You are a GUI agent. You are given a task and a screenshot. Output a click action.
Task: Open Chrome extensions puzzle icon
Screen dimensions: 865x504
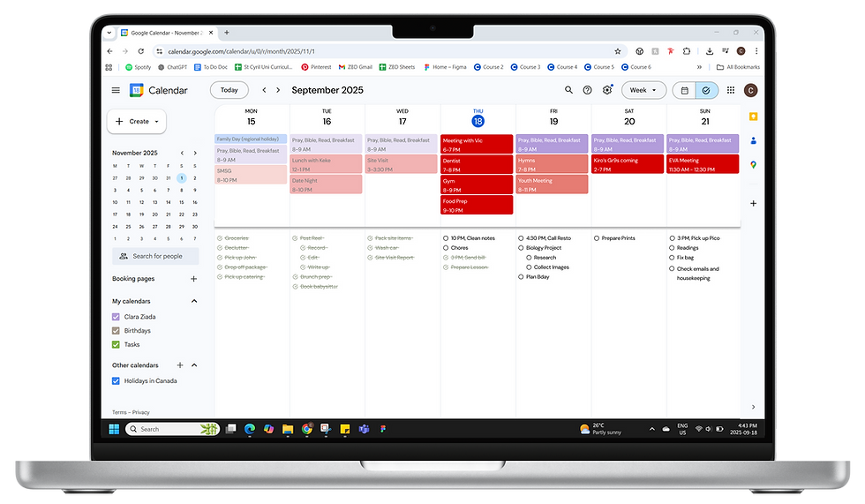tap(687, 51)
